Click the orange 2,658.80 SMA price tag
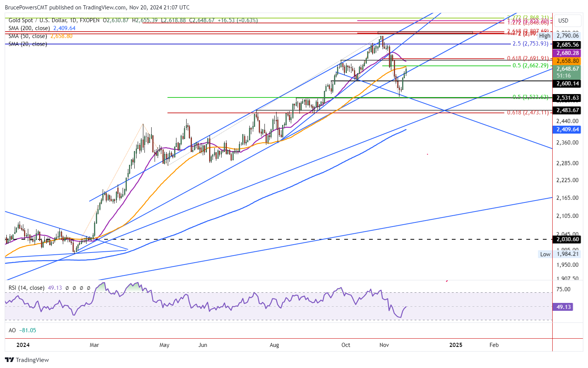 click(567, 61)
